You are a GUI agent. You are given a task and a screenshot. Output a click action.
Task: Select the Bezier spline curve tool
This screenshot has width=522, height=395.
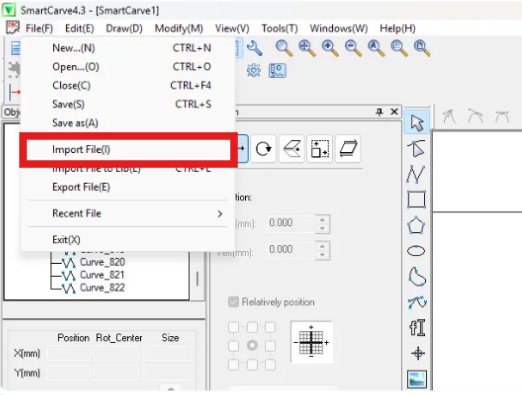[x=417, y=302]
